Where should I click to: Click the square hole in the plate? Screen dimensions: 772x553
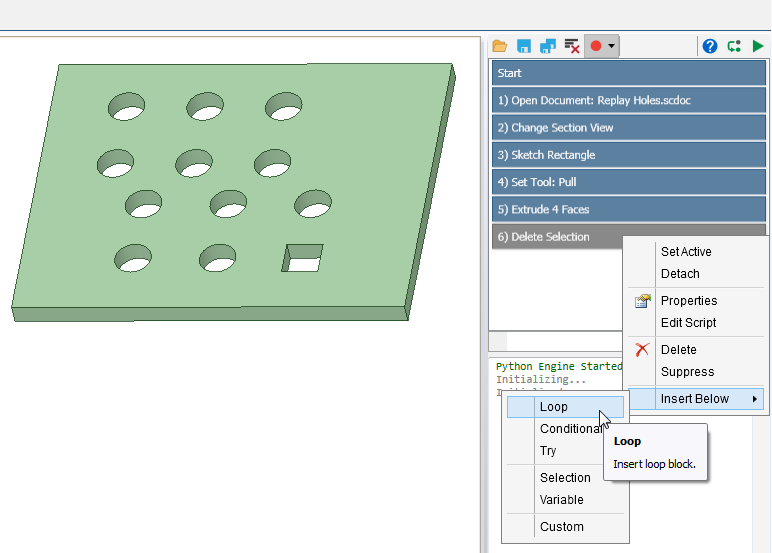(x=302, y=258)
